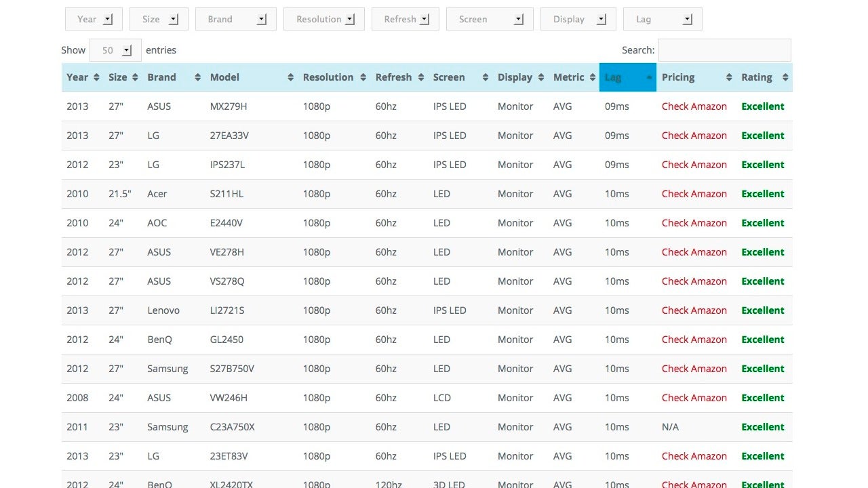
Task: Sort table by Display column header
Action: click(521, 77)
